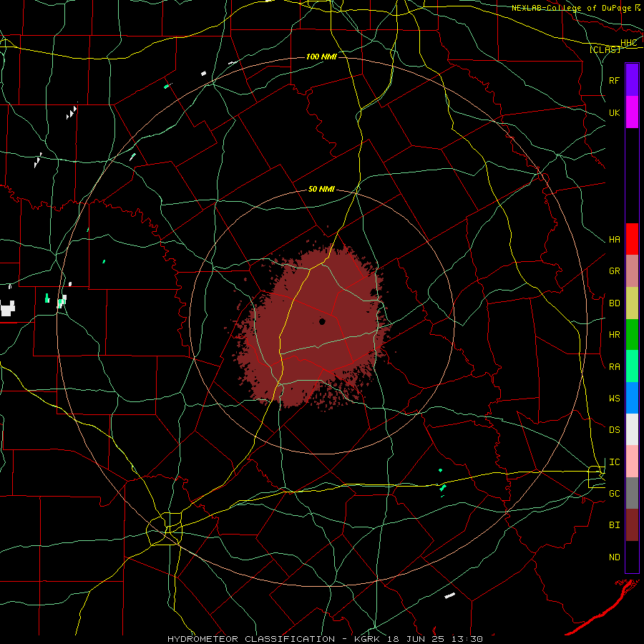Click the RF purple legend color block
This screenshot has width=644, height=644.
(632, 80)
